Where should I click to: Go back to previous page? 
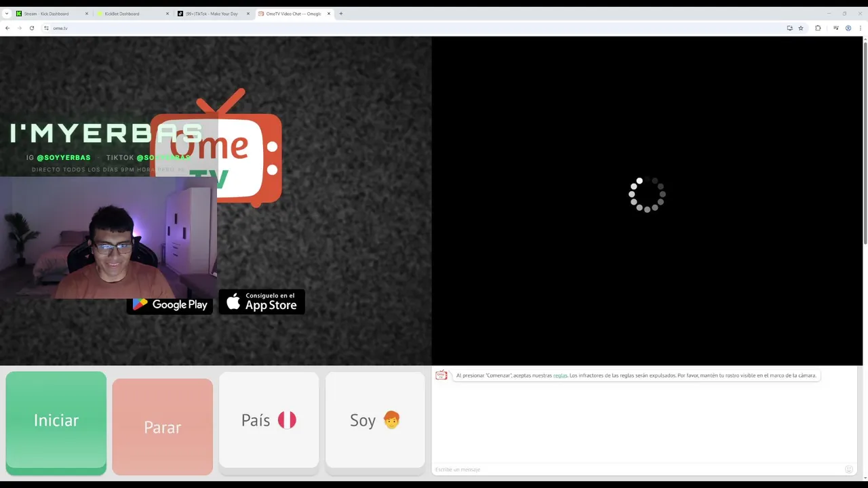coord(7,28)
